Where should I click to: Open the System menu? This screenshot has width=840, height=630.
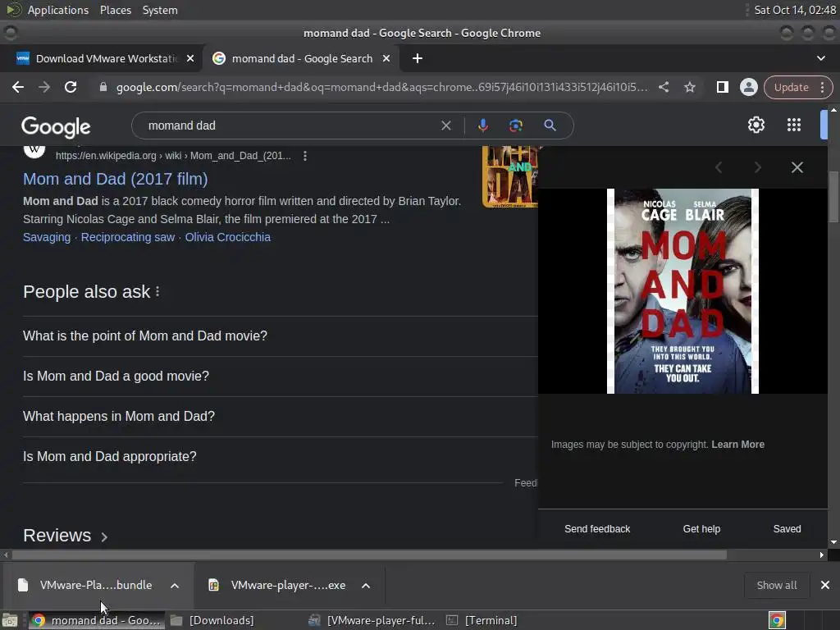click(160, 10)
